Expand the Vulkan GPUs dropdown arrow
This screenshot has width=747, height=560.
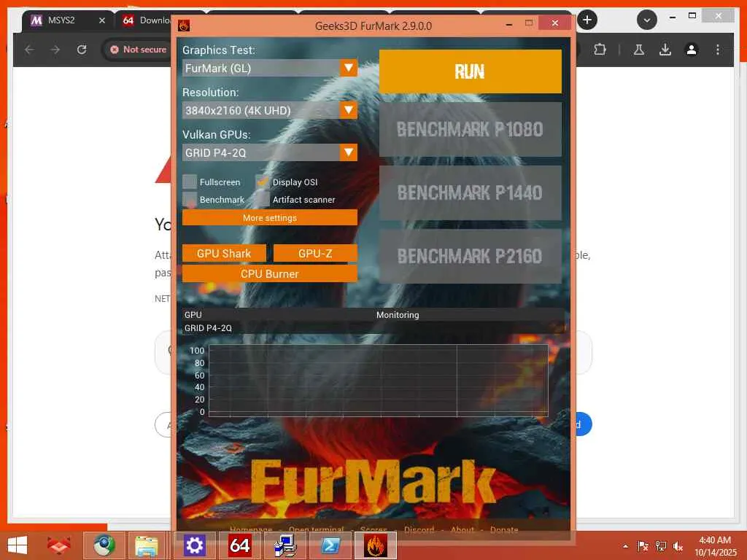point(349,152)
